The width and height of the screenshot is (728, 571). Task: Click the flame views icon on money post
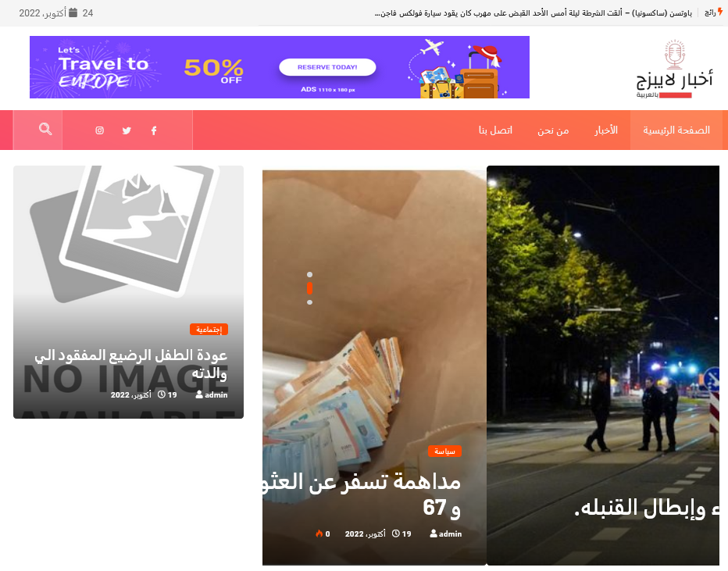pos(319,534)
